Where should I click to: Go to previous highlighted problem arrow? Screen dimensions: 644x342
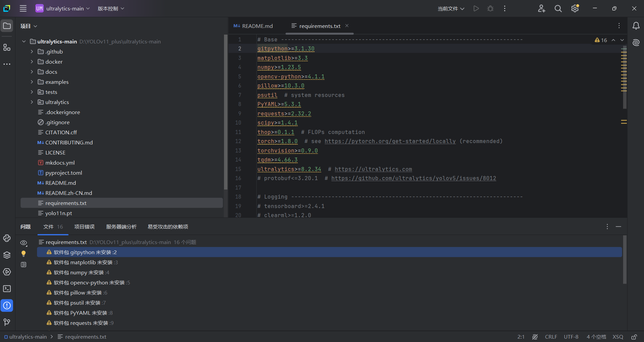[613, 40]
